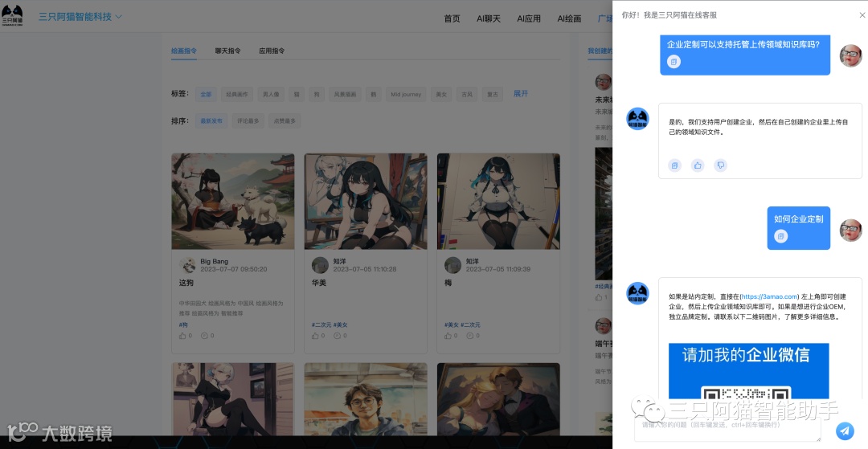Viewport: 868px width, 449px height.
Task: Filter by the 鹤 tag
Action: pos(373,94)
